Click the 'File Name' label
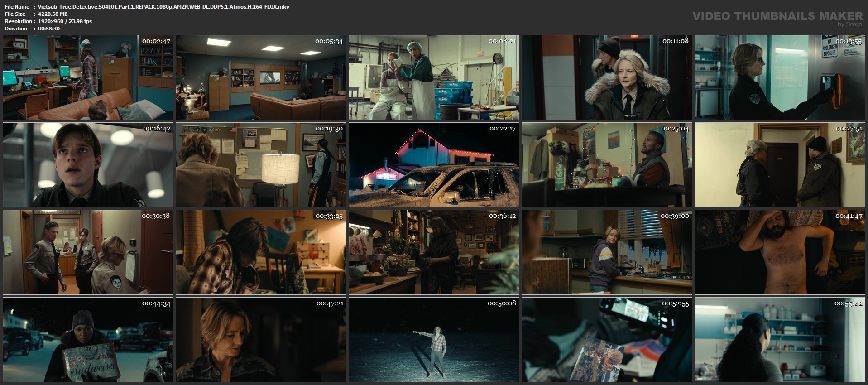This screenshot has height=385, width=868. (17, 7)
